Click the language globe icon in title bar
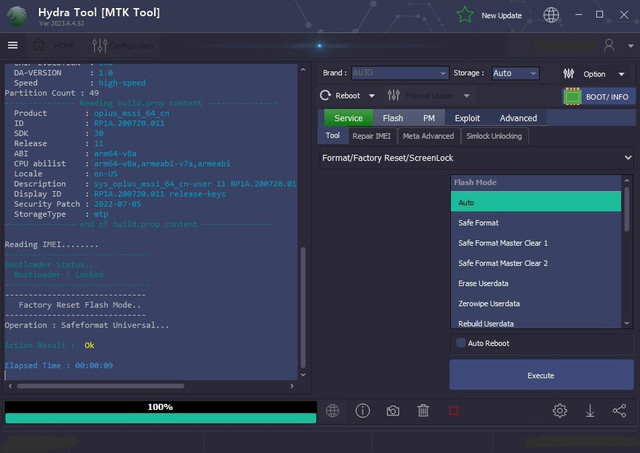Screen dimensions: 640x453 [551, 15]
